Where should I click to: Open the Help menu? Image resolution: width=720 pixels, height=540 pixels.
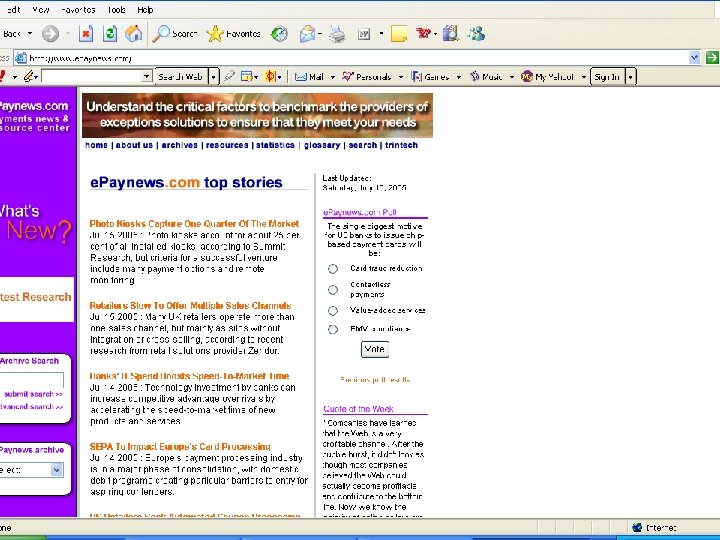(x=146, y=9)
